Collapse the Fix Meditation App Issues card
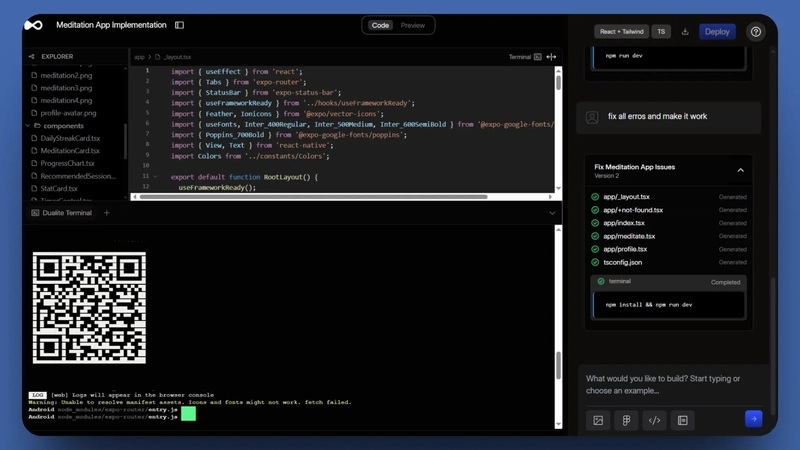800x450 pixels. [x=740, y=170]
